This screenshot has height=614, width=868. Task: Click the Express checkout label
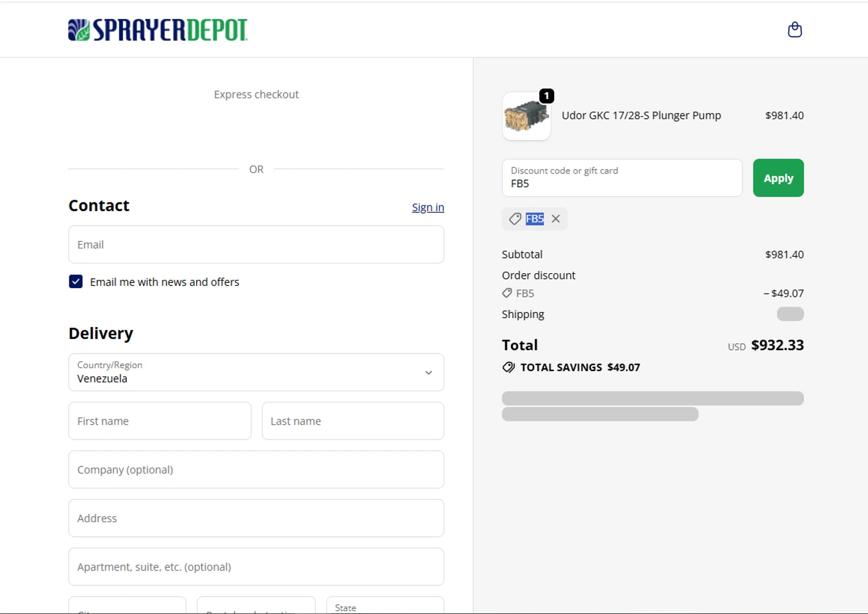coord(256,94)
